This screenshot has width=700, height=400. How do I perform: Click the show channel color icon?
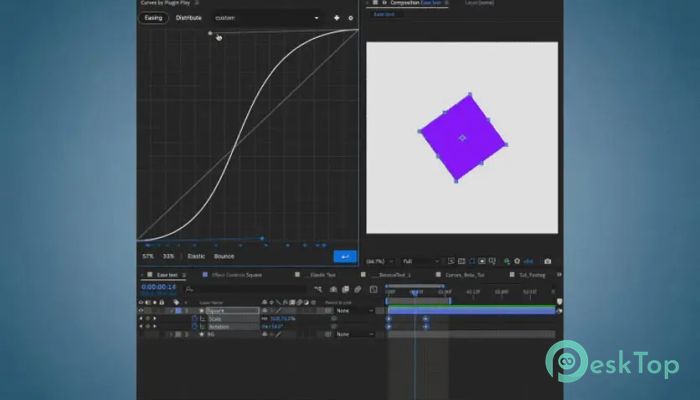507,261
